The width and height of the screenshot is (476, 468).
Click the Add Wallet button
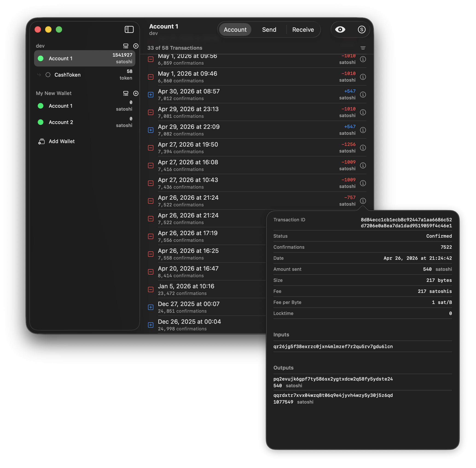57,141
